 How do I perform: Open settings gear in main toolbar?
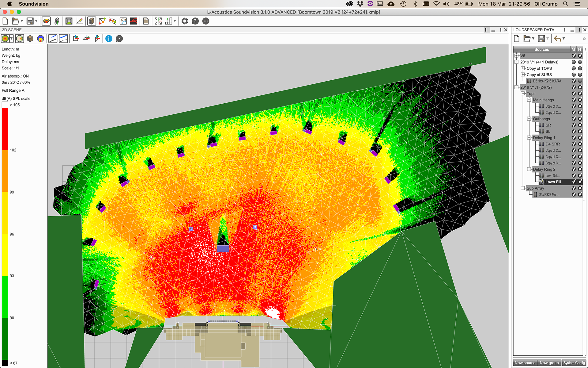185,21
